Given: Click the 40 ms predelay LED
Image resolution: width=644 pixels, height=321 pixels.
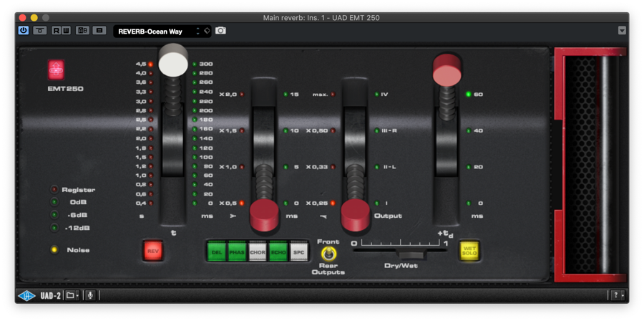Looking at the screenshot, I should [x=468, y=130].
